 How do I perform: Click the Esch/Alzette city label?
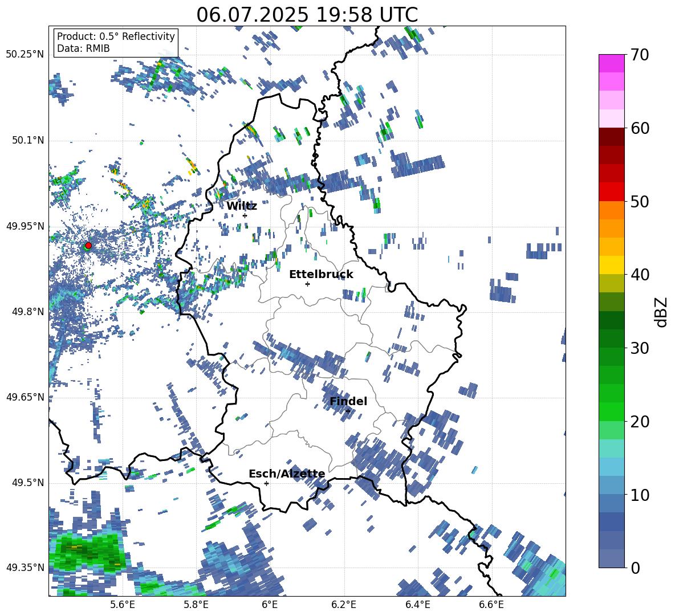point(287,474)
